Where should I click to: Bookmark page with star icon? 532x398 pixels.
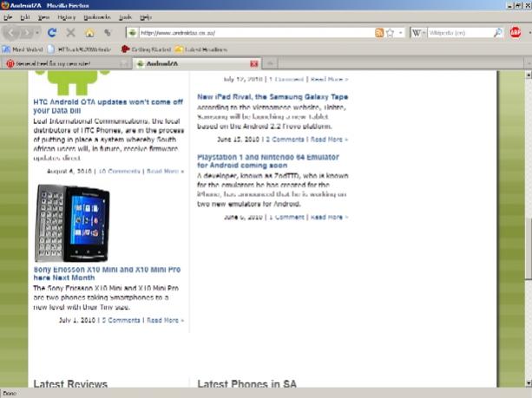tap(390, 33)
